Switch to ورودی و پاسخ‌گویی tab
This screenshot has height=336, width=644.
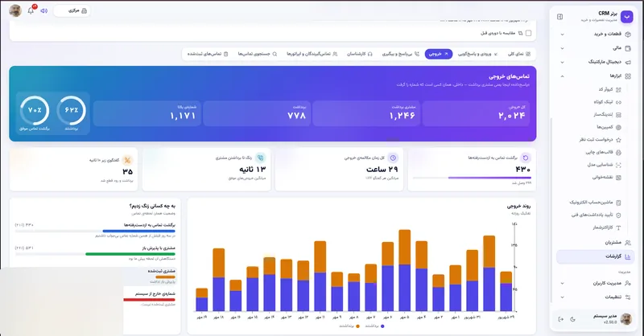pyautogui.click(x=477, y=54)
